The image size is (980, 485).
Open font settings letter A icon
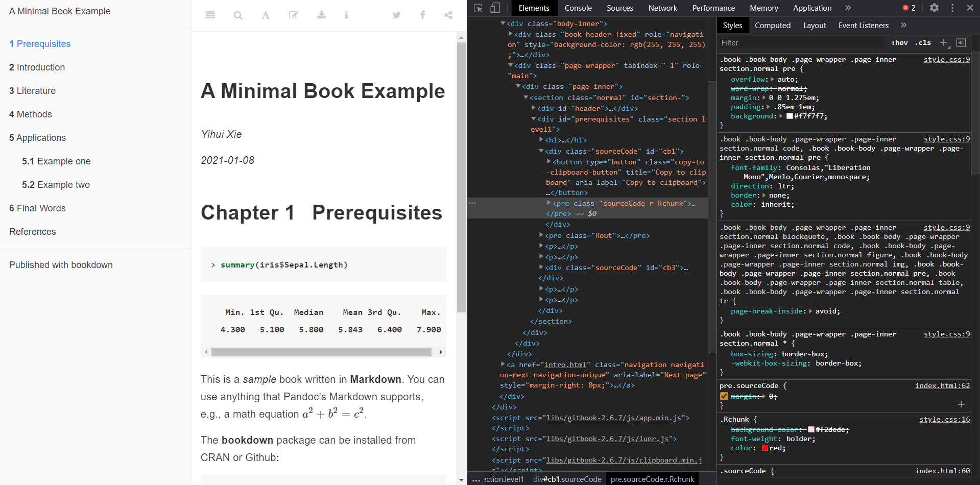pos(266,15)
